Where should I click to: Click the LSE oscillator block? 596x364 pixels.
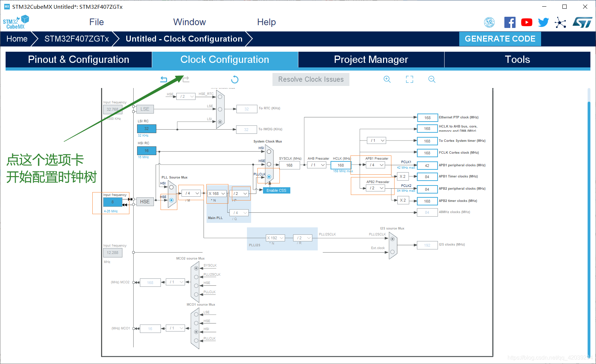pos(145,109)
